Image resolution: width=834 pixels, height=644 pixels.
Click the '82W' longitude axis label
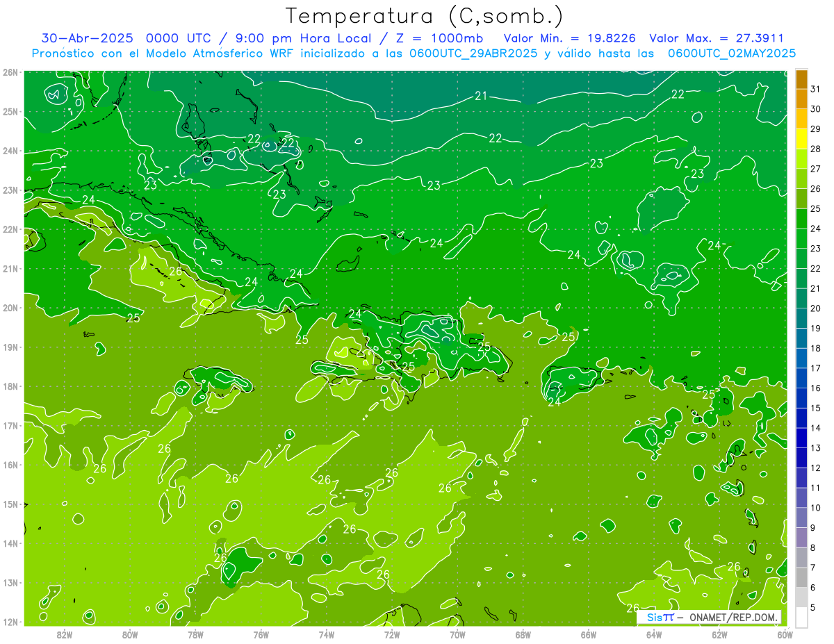click(65, 634)
